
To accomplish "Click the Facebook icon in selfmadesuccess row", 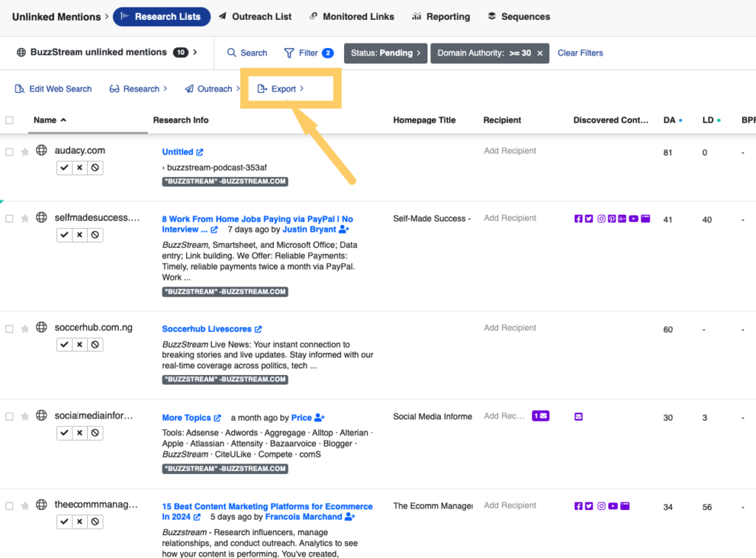I will (x=578, y=218).
